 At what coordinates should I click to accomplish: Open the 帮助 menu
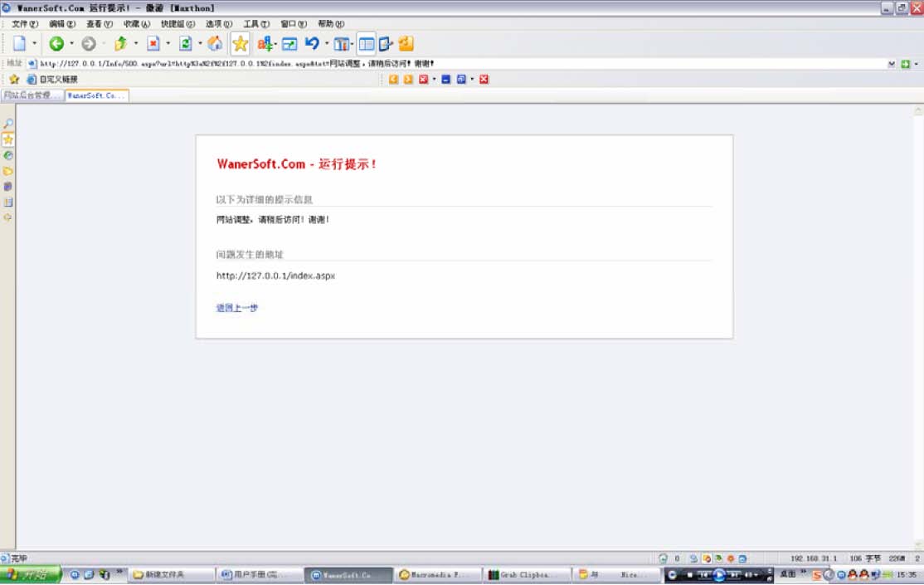[x=331, y=24]
